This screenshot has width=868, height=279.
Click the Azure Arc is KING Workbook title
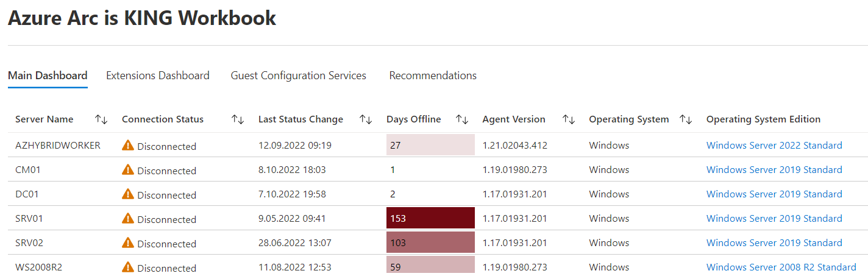142,18
